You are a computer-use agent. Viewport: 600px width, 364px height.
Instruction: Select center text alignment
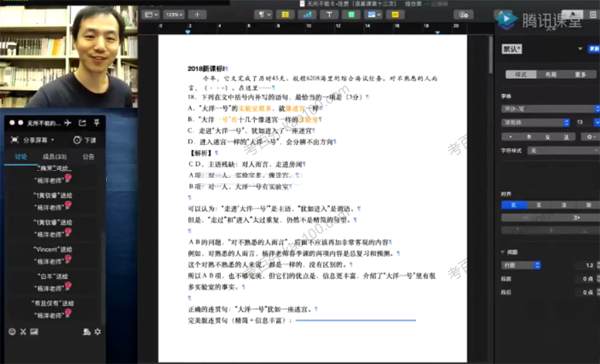[x=539, y=205]
